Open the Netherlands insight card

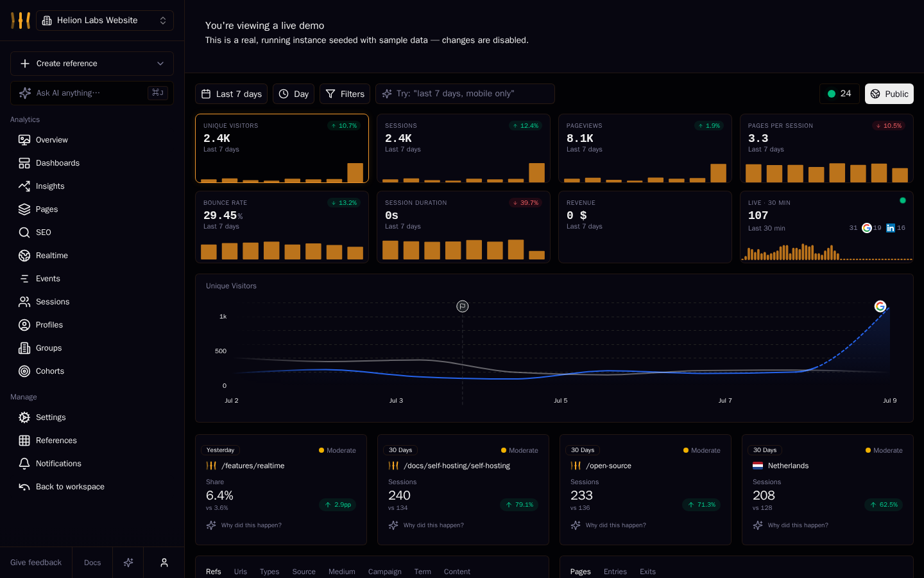coord(828,489)
